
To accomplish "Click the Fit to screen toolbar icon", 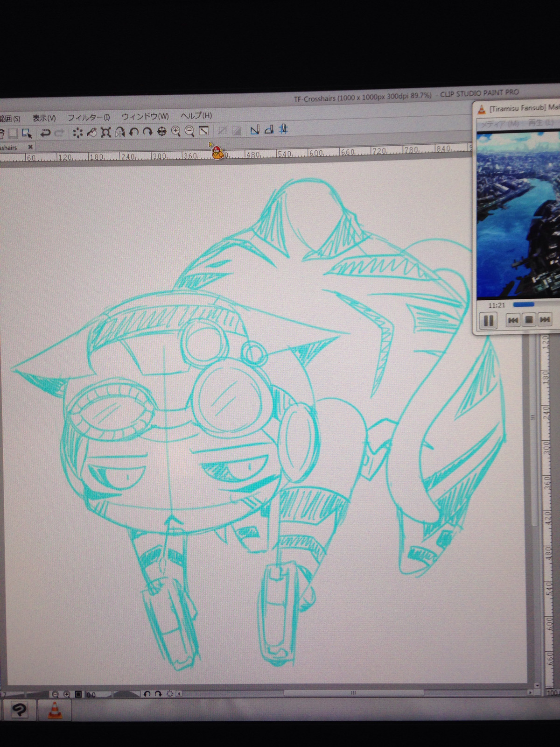I will tap(204, 131).
